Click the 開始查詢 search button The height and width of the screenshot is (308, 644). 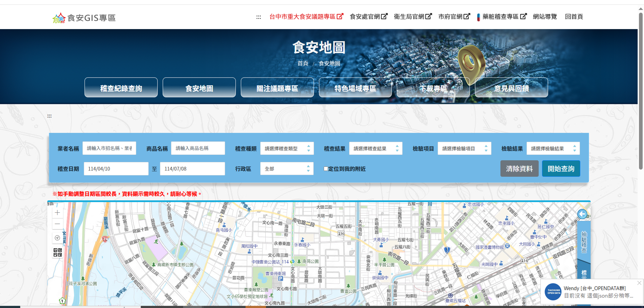click(x=561, y=169)
